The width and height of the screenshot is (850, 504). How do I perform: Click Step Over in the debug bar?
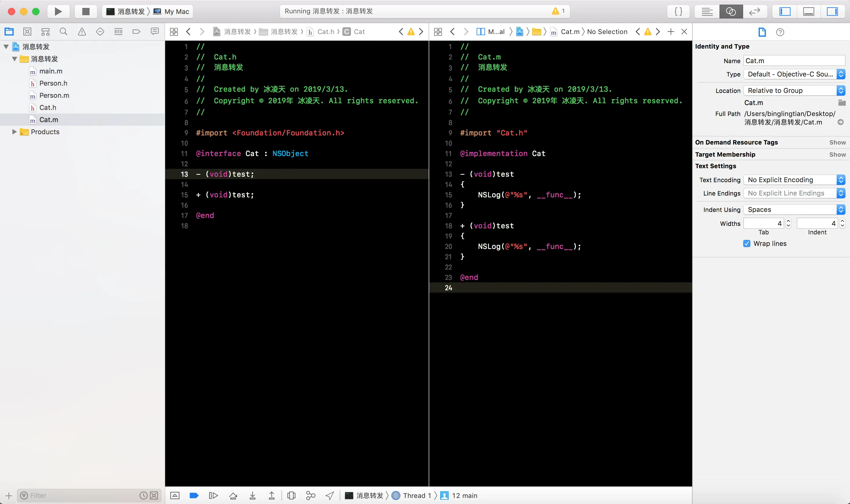[233, 495]
